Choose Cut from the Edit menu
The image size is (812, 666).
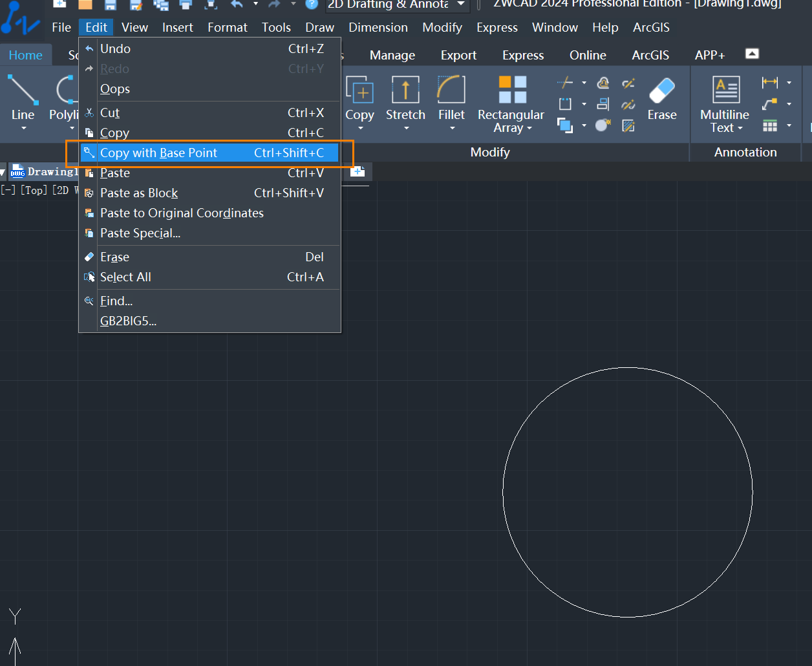[x=209, y=113]
